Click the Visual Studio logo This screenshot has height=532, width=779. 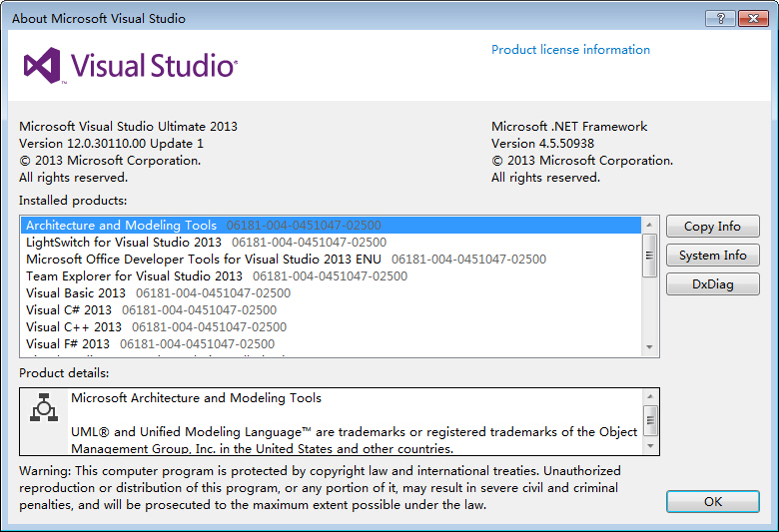pyautogui.click(x=131, y=66)
